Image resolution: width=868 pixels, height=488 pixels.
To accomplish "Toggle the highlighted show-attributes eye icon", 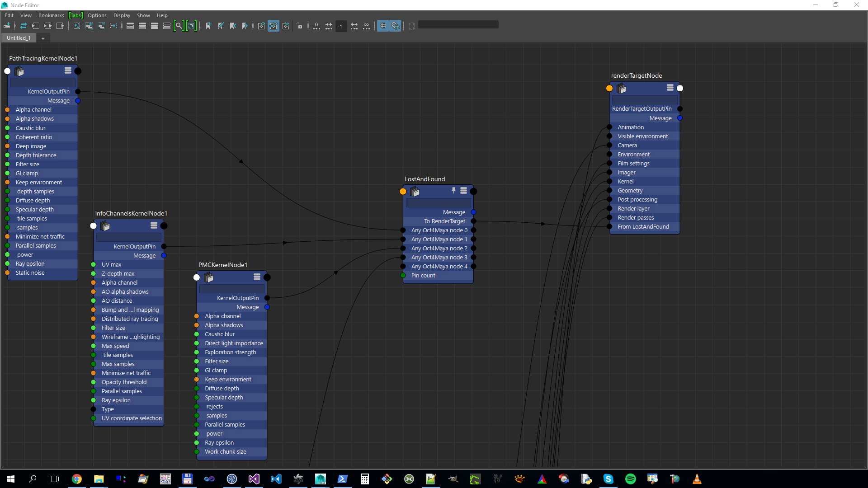I will pyautogui.click(x=274, y=26).
